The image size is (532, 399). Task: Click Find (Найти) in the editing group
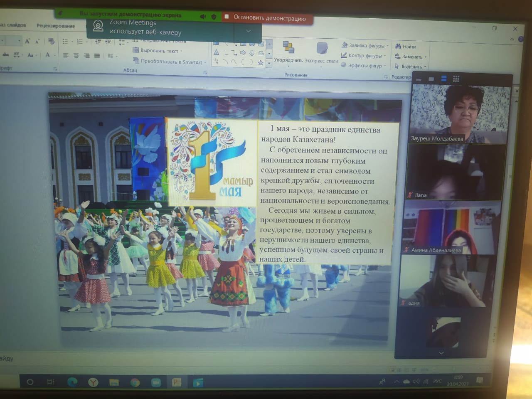pyautogui.click(x=406, y=47)
